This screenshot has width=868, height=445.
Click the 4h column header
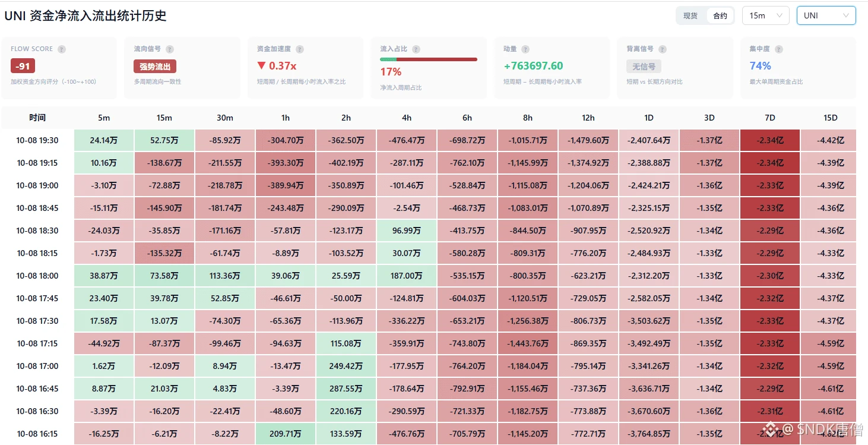(407, 118)
